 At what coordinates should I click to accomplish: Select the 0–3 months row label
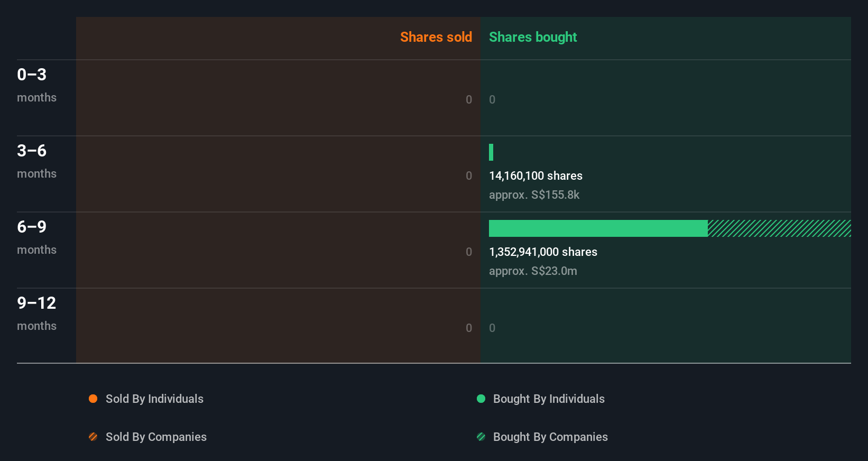36,85
